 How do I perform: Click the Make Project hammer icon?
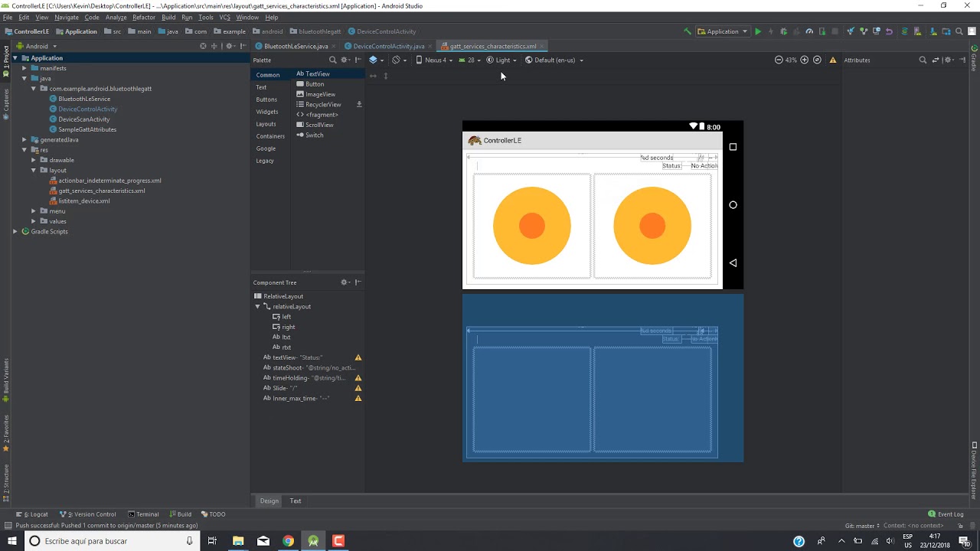pos(688,31)
